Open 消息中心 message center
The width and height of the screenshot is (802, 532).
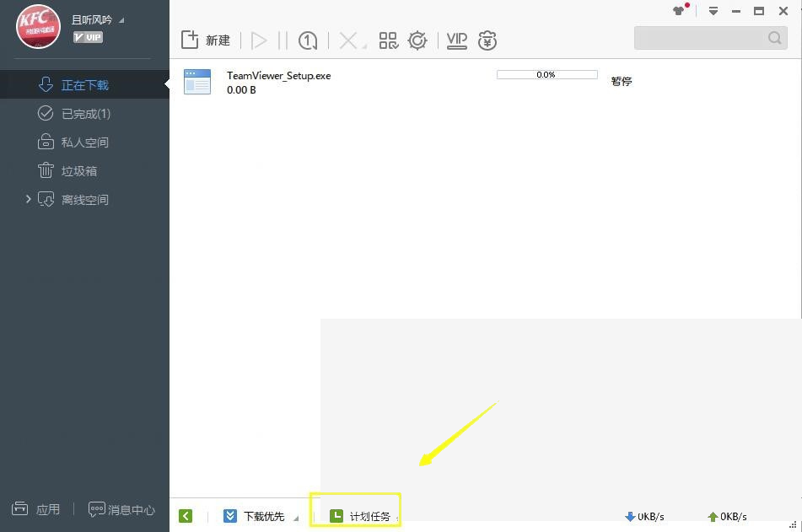pyautogui.click(x=121, y=509)
